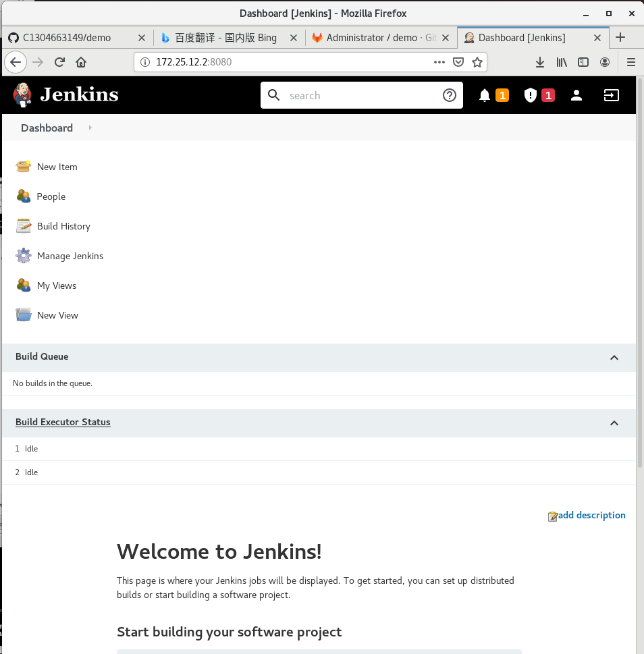This screenshot has height=654, width=644.
Task: Click the New View folder icon
Action: point(24,315)
